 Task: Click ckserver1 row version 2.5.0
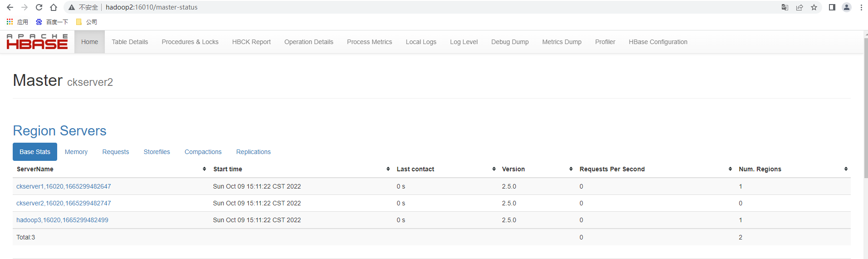pos(509,186)
